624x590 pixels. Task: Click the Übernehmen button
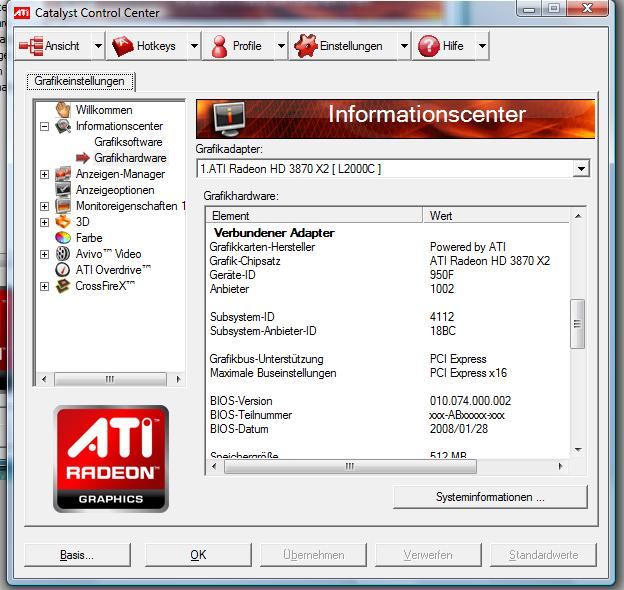[314, 555]
